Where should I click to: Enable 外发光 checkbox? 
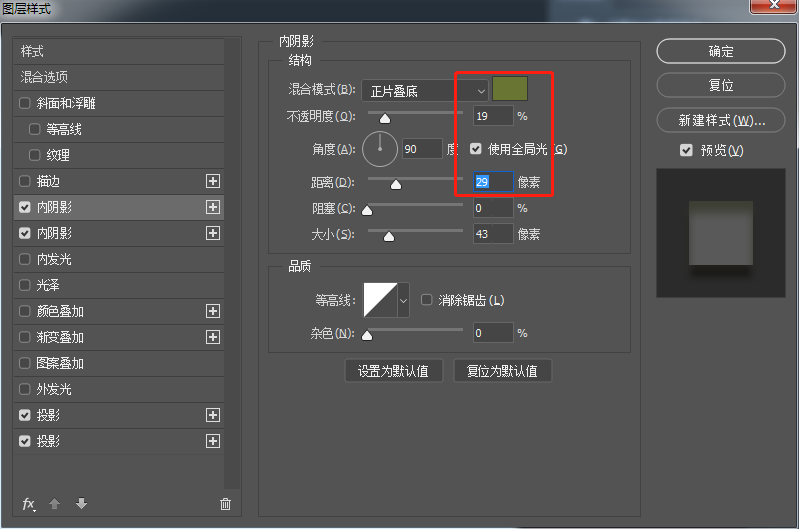click(x=24, y=389)
